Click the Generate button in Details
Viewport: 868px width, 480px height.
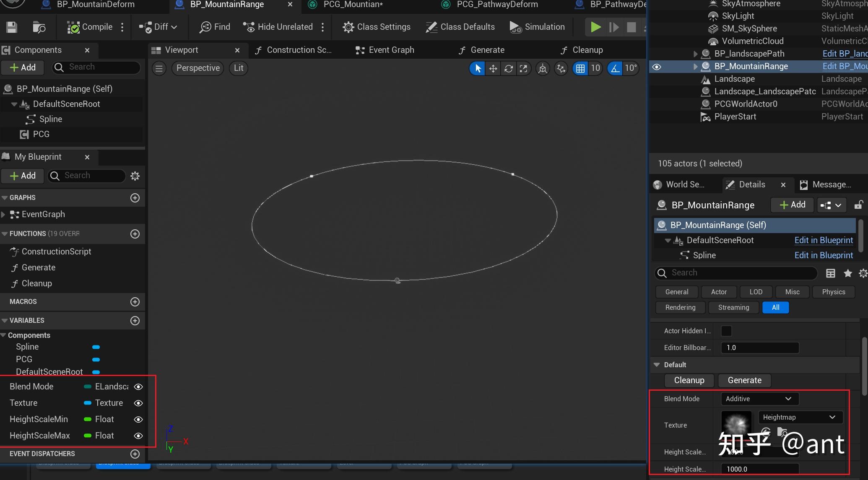pyautogui.click(x=744, y=380)
